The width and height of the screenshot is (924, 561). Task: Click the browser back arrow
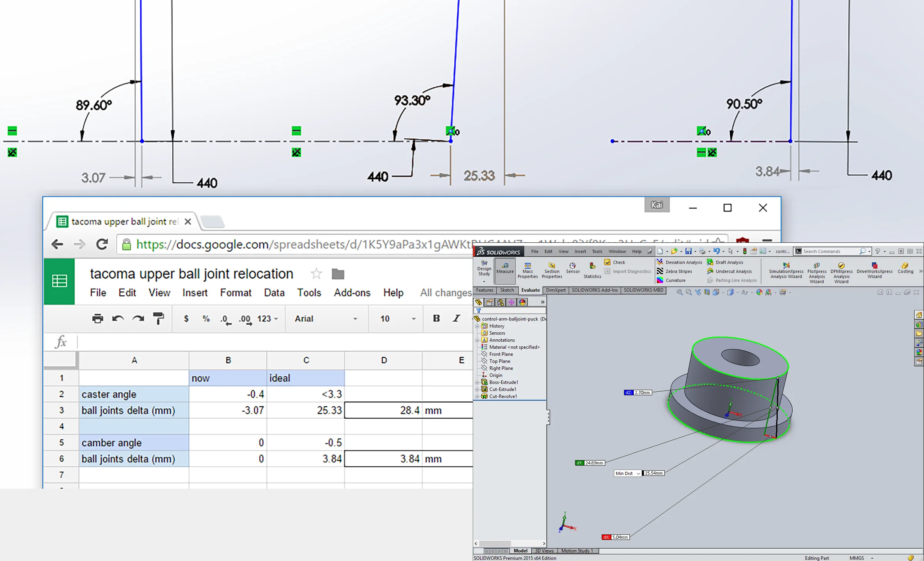(57, 244)
